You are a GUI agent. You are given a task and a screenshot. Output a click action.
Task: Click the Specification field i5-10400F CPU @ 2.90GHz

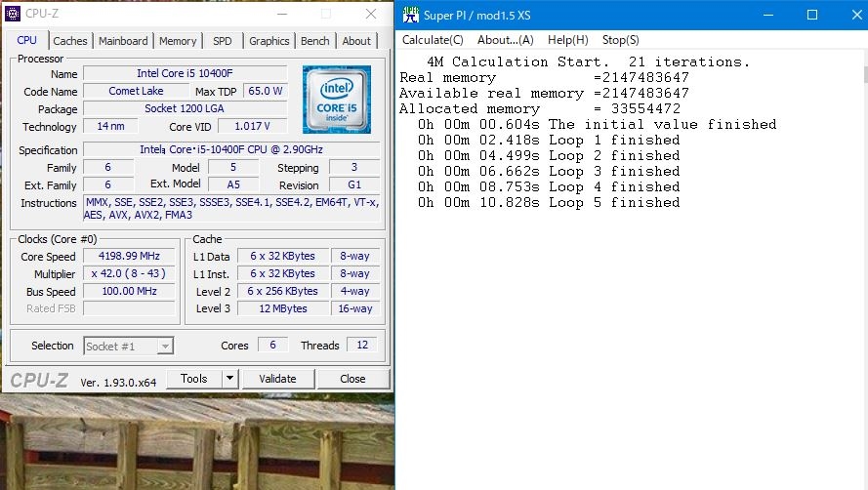[231, 149]
